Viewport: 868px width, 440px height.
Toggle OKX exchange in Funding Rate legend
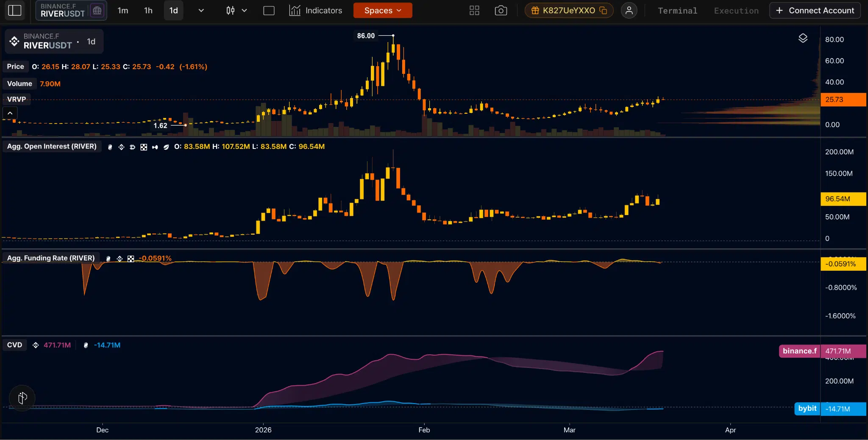point(131,259)
